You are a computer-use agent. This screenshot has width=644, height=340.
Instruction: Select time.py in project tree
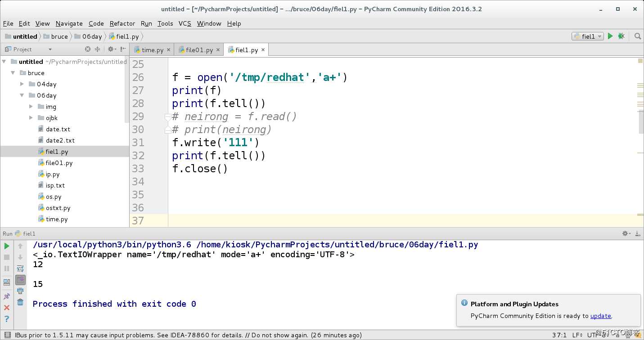[x=57, y=219]
